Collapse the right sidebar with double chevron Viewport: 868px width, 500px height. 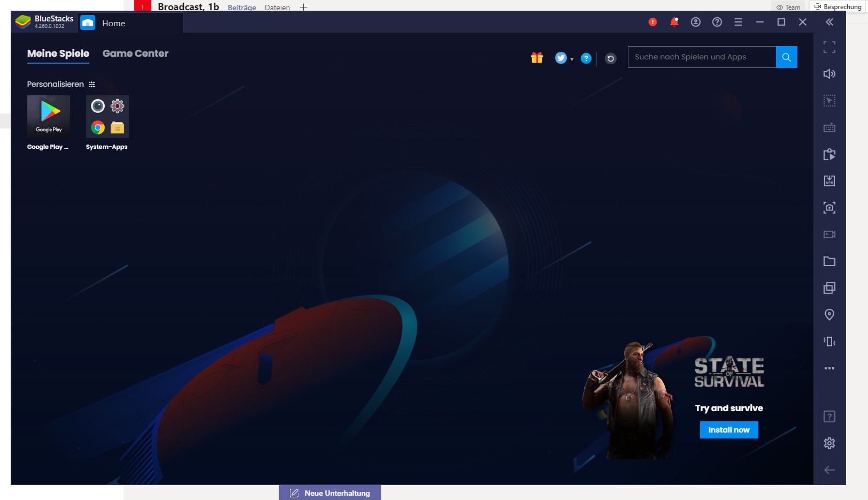click(829, 22)
